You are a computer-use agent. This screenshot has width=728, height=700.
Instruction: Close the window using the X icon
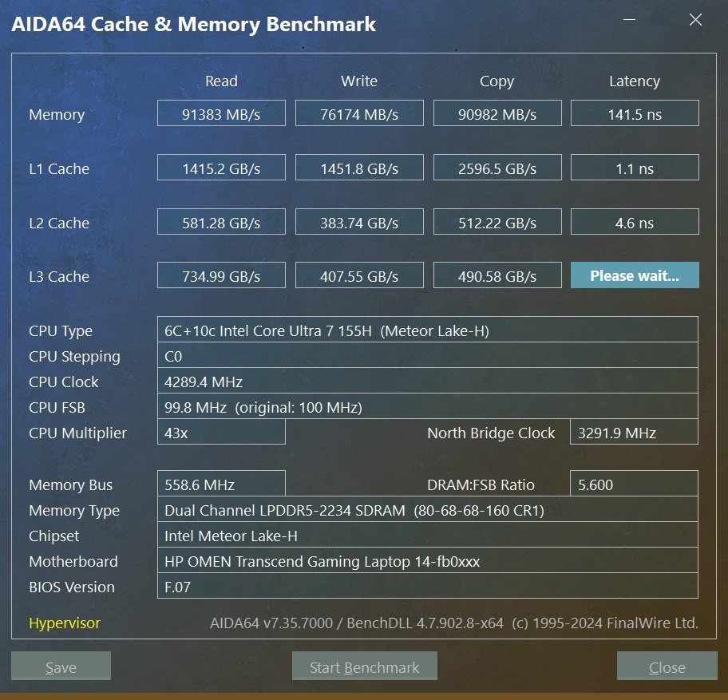(x=695, y=19)
